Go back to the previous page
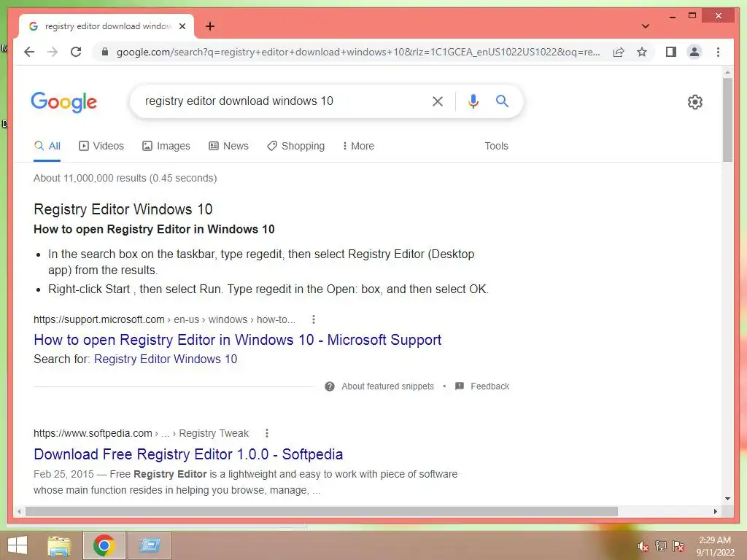Viewport: 747px width, 560px height. [29, 52]
